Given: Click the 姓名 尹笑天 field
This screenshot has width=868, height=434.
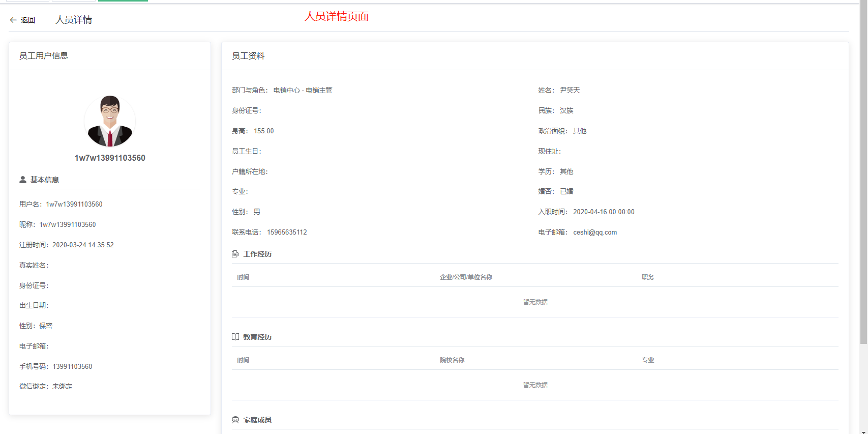Looking at the screenshot, I should pyautogui.click(x=559, y=90).
